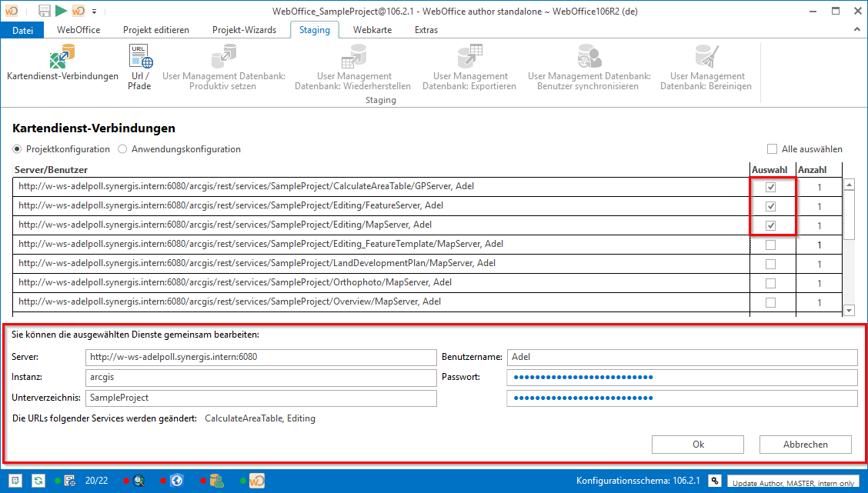This screenshot has height=493, width=868.
Task: Click the Abbrechen button
Action: click(x=805, y=445)
